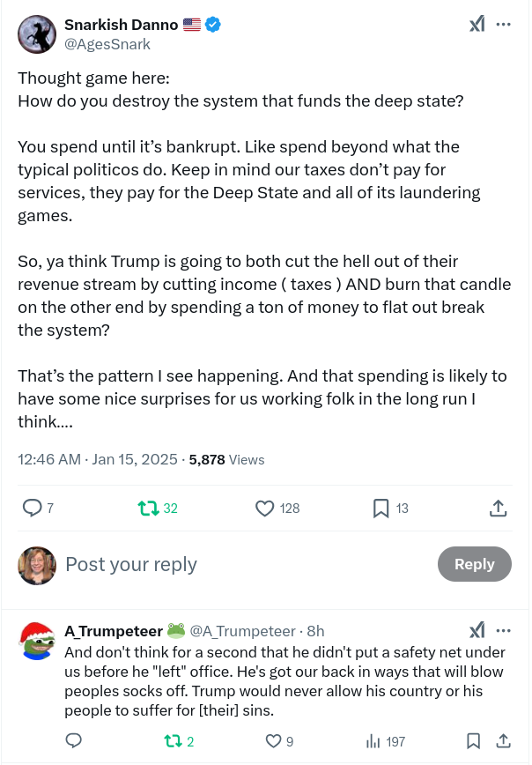Reply to the A_Trumpeteer comment
This screenshot has width=532, height=765.
click(74, 740)
